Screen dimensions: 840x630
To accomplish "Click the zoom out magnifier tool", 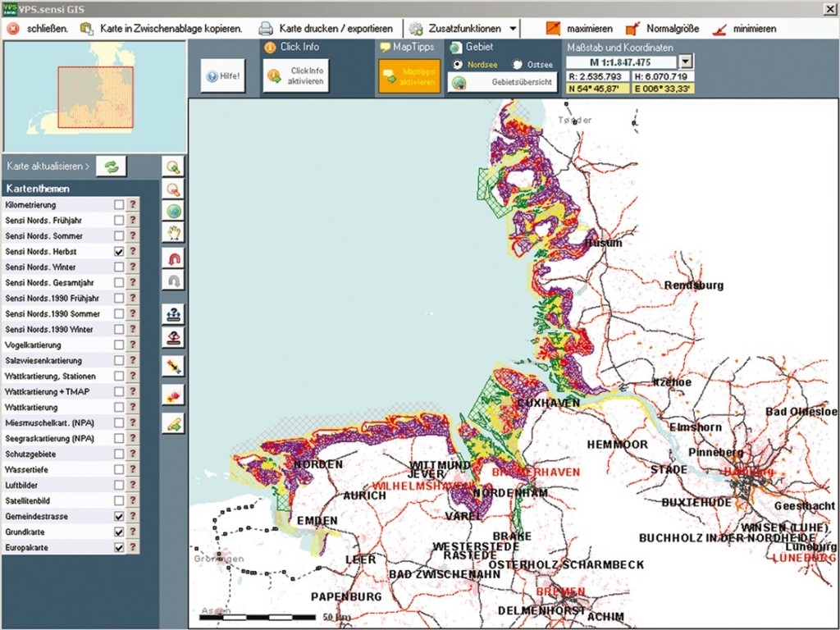I will (173, 189).
